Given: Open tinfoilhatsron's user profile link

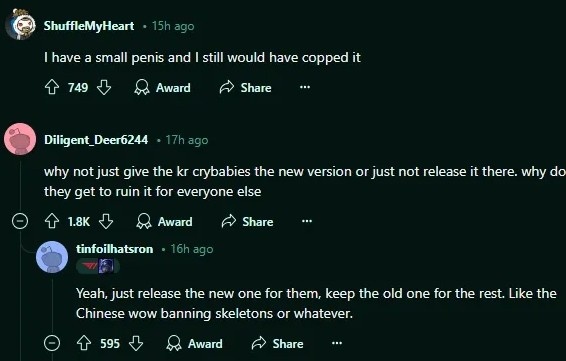Looking at the screenshot, I should [x=114, y=249].
